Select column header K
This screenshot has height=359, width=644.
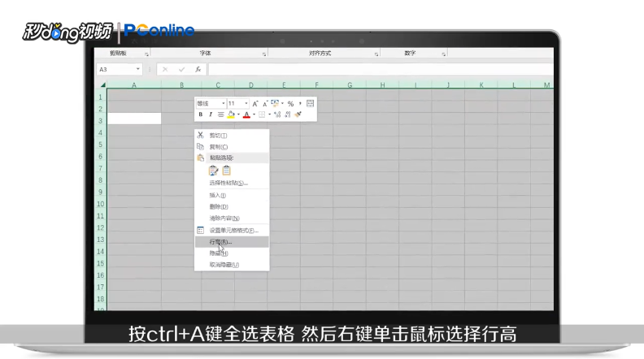[x=481, y=85]
